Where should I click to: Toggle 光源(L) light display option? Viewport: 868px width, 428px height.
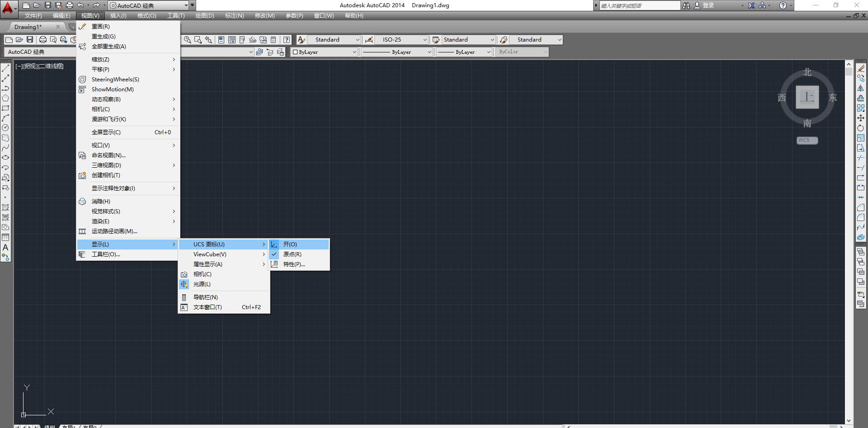[224, 284]
